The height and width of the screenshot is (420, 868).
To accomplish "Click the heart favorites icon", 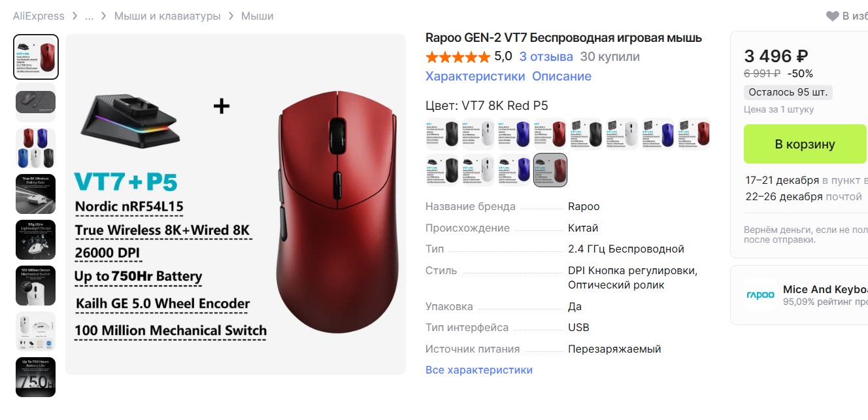I will point(832,16).
